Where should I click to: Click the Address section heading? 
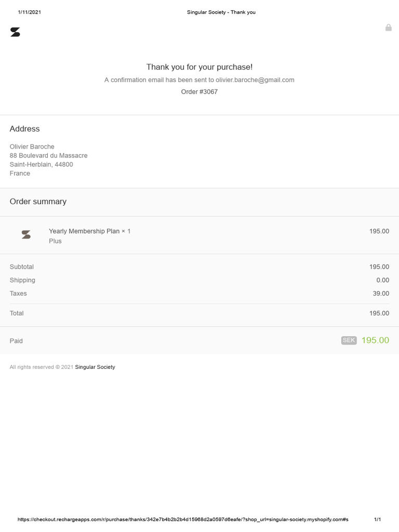(x=24, y=129)
